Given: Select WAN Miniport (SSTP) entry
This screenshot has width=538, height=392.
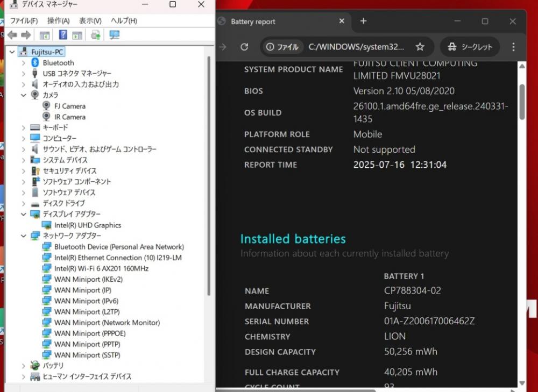Looking at the screenshot, I should tap(87, 355).
